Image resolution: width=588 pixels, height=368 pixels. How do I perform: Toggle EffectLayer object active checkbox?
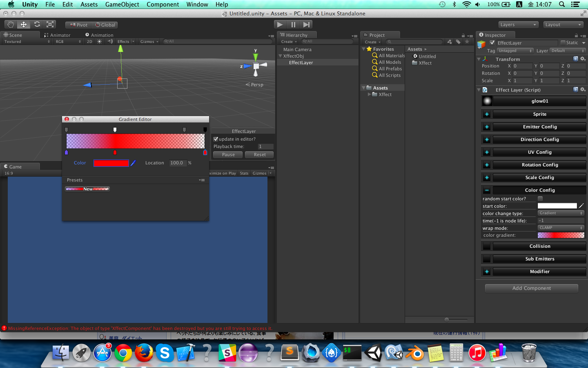[492, 43]
